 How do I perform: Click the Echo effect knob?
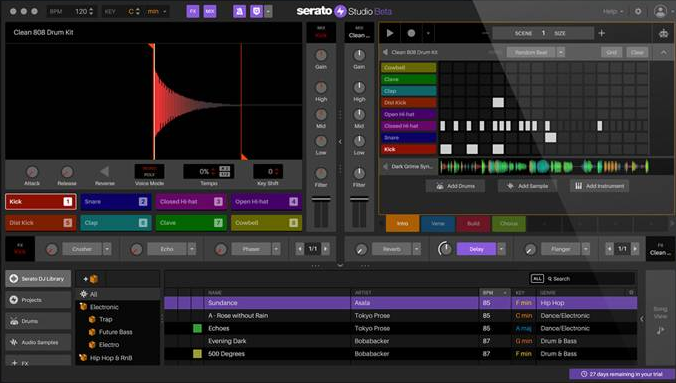click(x=136, y=249)
